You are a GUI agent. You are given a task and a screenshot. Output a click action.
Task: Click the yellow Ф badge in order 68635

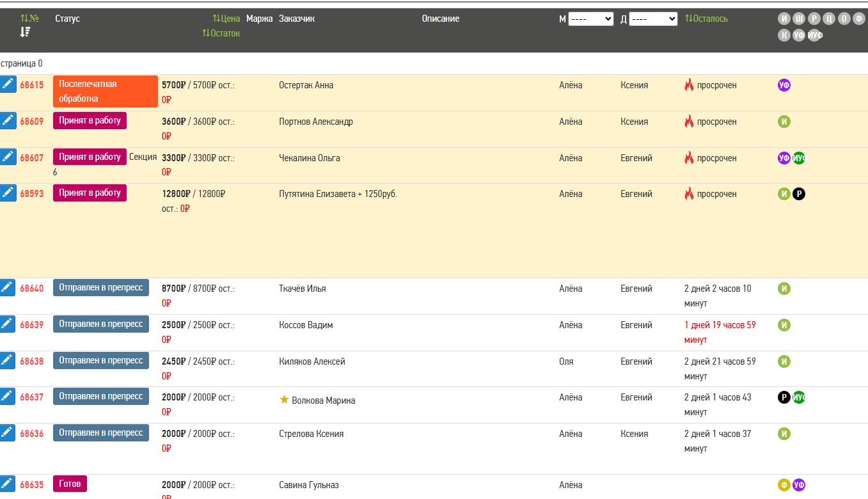tap(784, 485)
